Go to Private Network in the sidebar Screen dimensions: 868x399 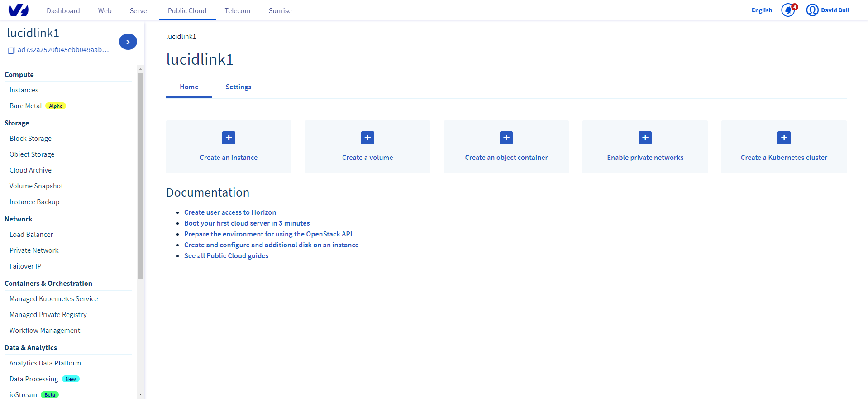click(x=34, y=250)
